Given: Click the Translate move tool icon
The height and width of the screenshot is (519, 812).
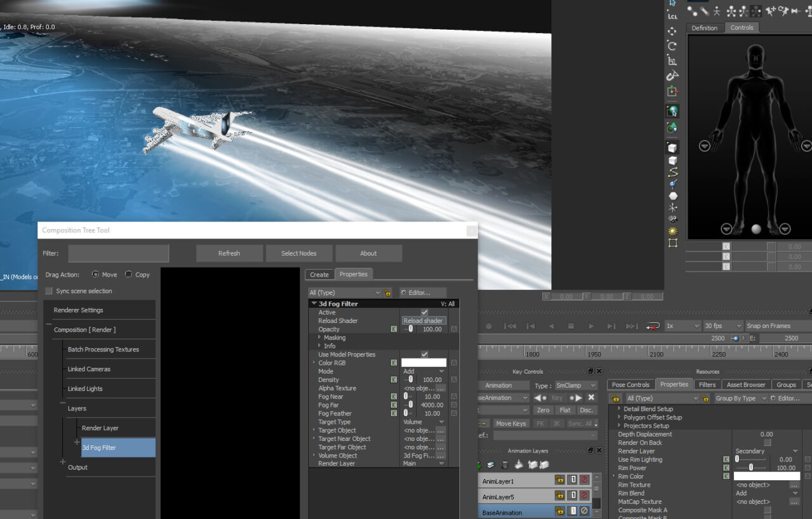Looking at the screenshot, I should tap(672, 31).
